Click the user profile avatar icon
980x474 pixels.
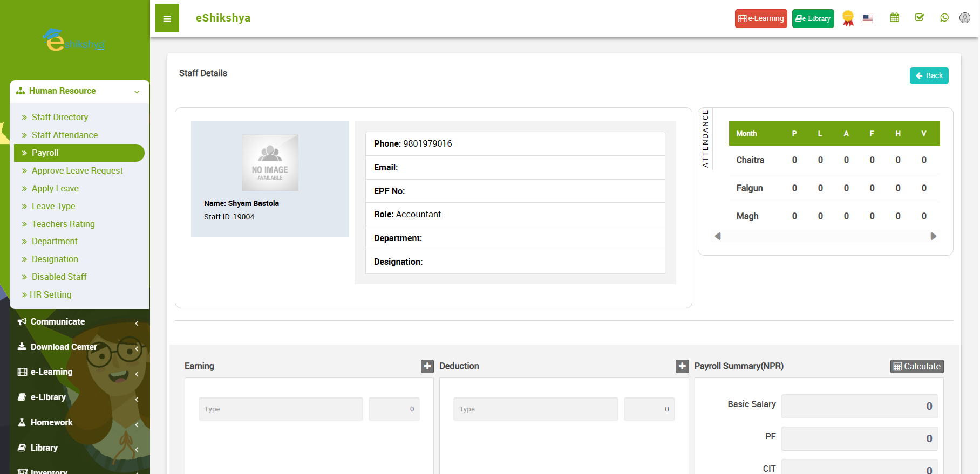coord(964,18)
